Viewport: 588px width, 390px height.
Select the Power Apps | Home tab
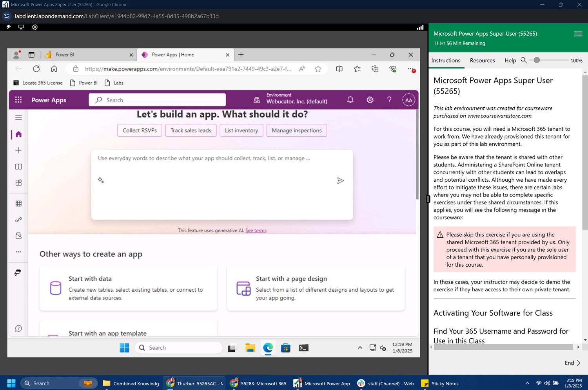pyautogui.click(x=184, y=54)
